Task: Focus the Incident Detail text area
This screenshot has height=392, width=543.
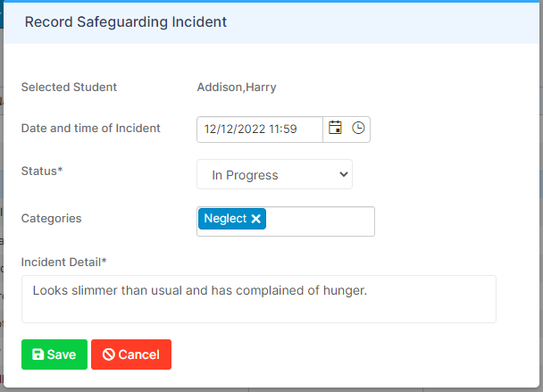Action: point(259,299)
